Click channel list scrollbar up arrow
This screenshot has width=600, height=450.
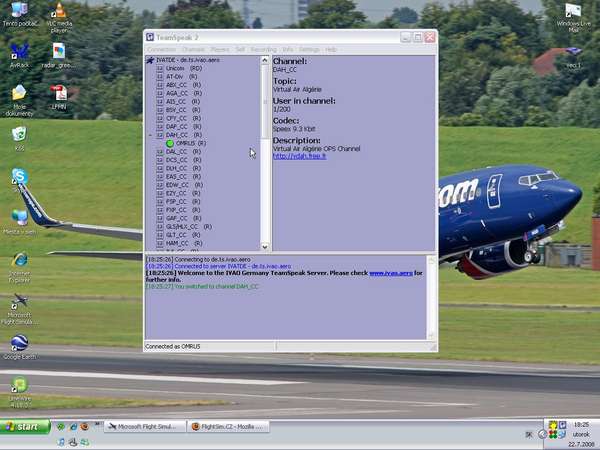265,60
